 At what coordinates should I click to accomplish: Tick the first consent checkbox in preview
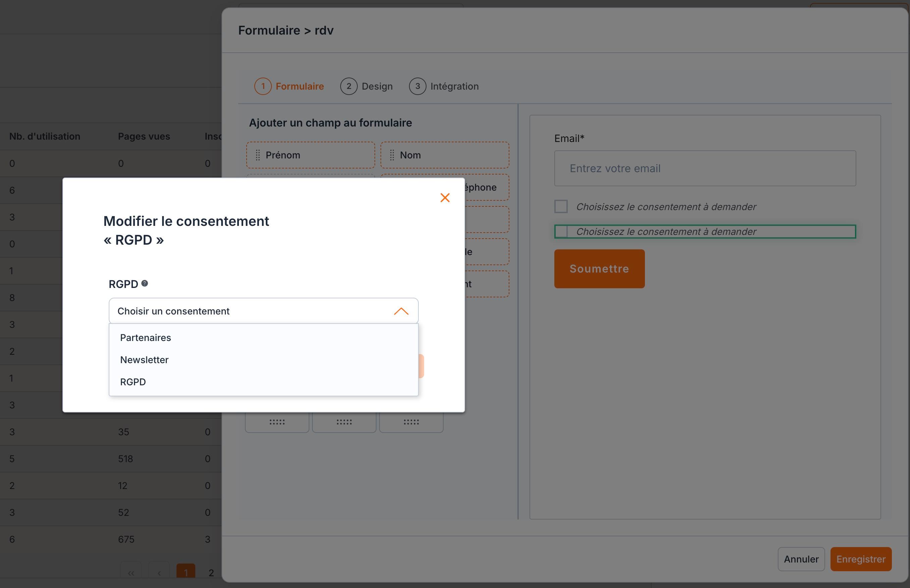[561, 206]
